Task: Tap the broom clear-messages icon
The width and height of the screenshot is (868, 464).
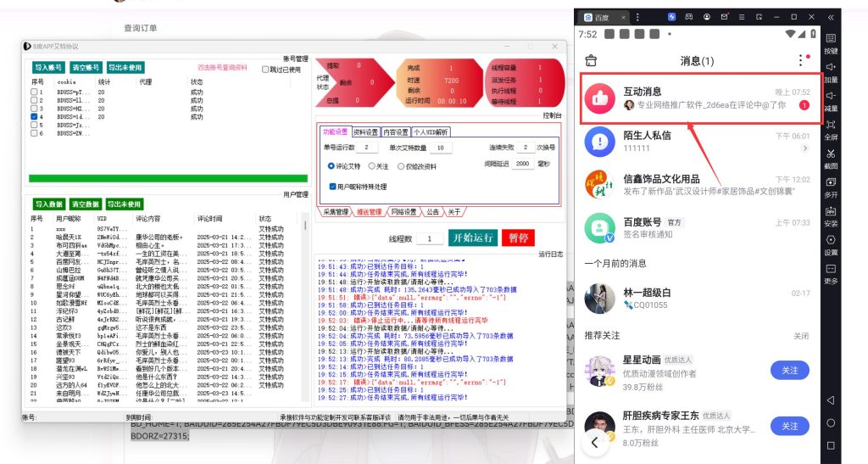Action: pos(592,60)
